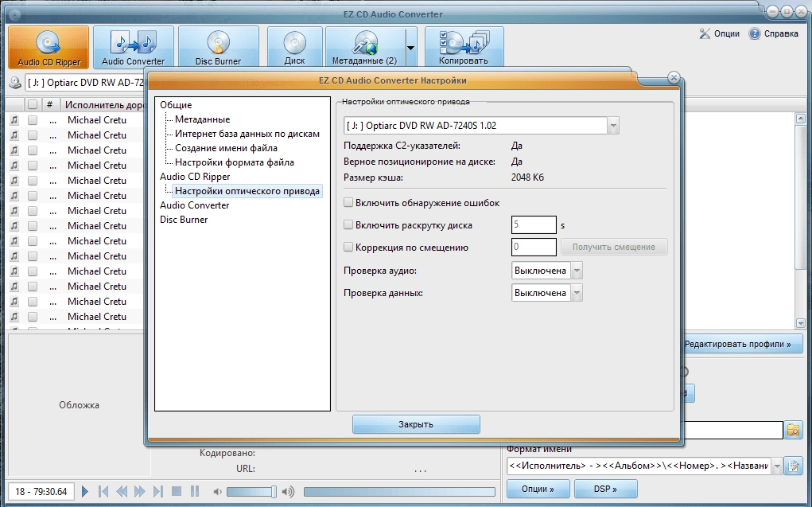Open the Audio CD Ripper mode

coord(49,48)
